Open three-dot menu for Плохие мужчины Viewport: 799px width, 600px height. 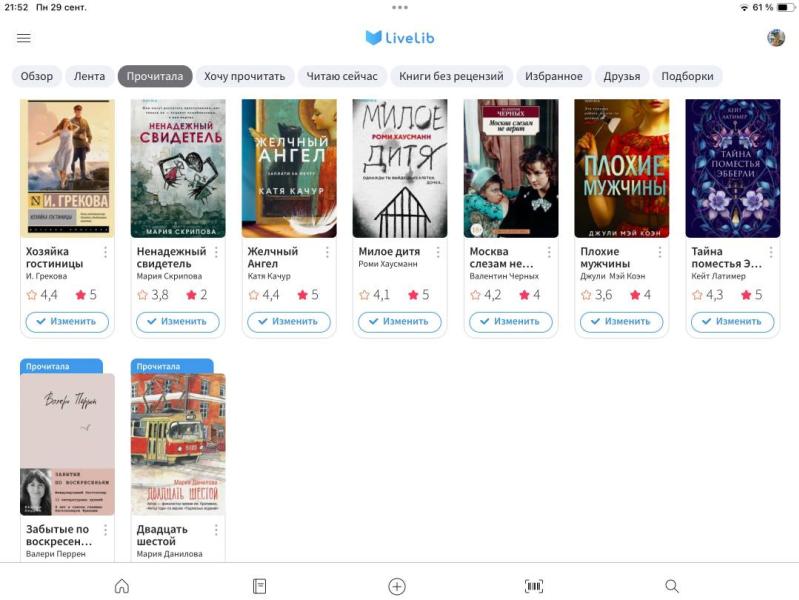pos(659,252)
